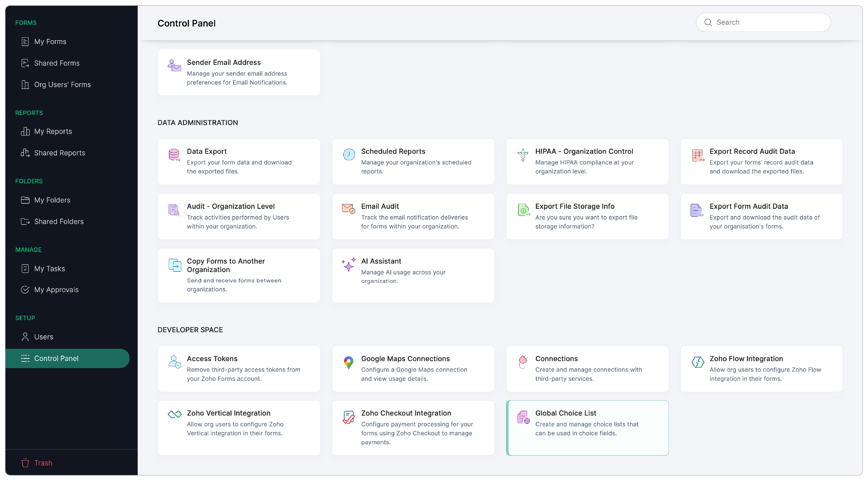Click the Email Audit envelope icon
Viewport: 868px width, 481px height.
click(x=348, y=209)
